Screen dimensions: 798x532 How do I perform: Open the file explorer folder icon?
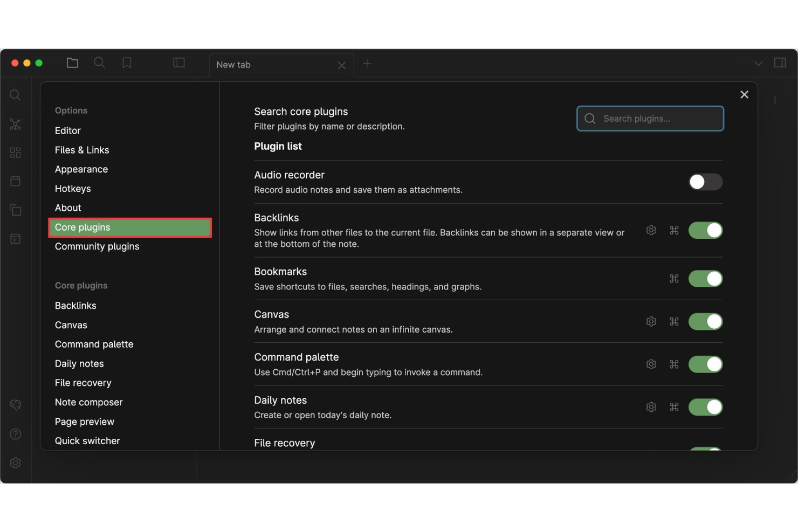(x=72, y=63)
